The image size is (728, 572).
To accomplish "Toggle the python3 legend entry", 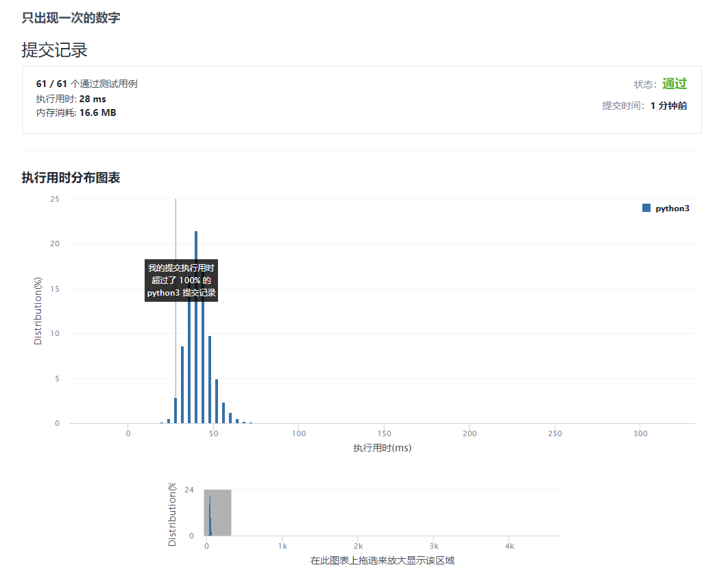I will (666, 208).
